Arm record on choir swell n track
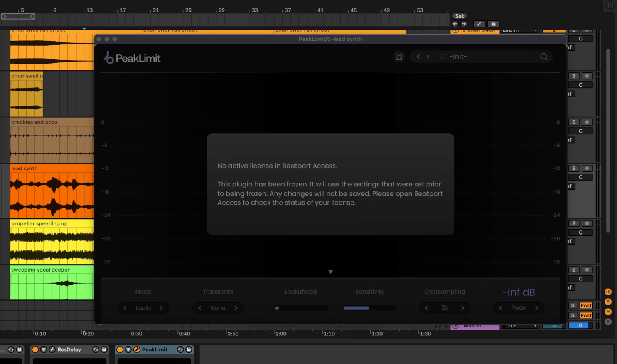Image resolution: width=617 pixels, height=364 pixels. (587, 76)
